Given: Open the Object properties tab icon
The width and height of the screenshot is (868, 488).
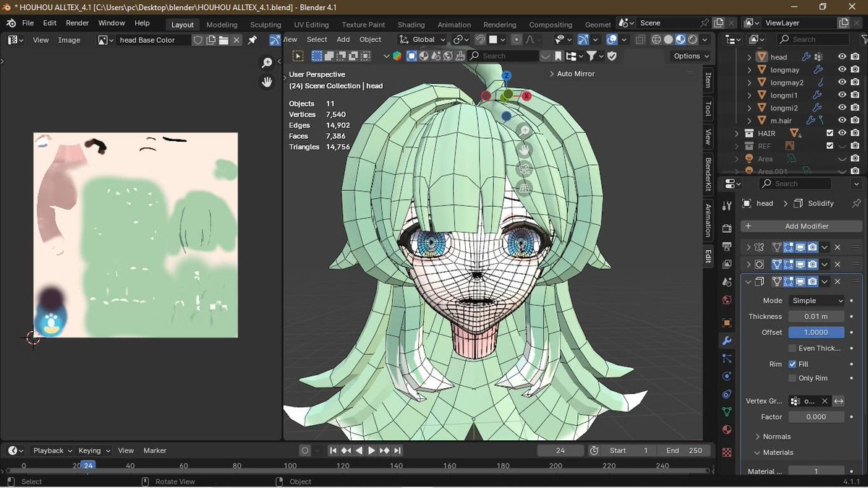Looking at the screenshot, I should click(x=727, y=322).
